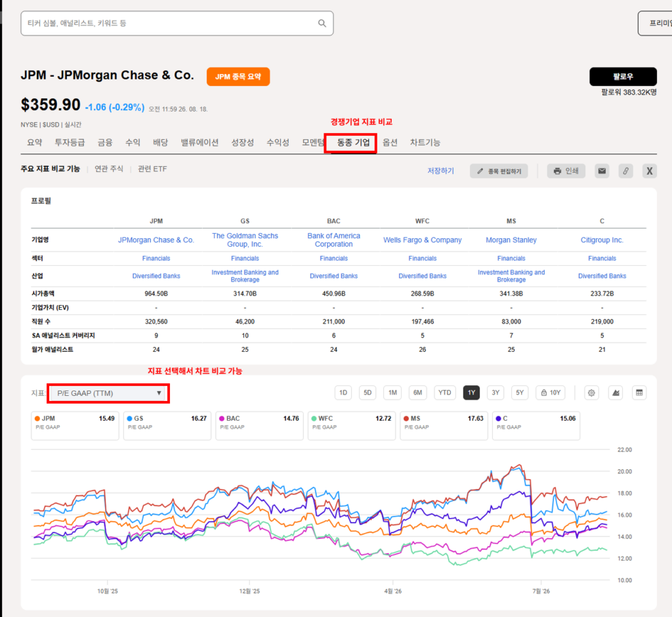Toggle GS P/E GAAP legend card

click(x=167, y=426)
